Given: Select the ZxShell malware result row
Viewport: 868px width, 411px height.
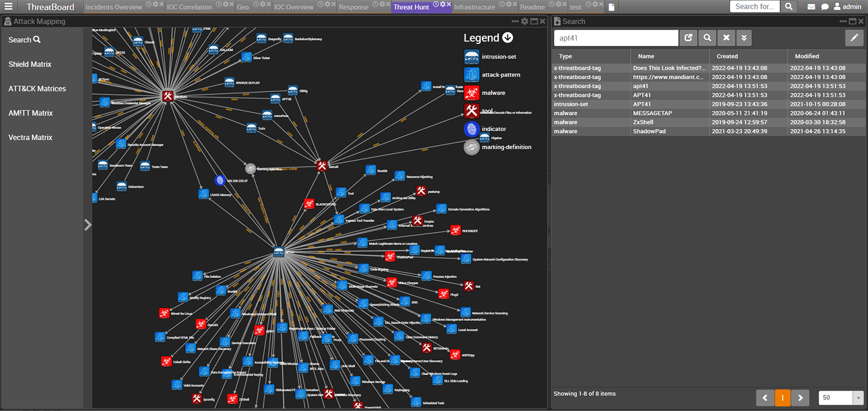Looking at the screenshot, I should click(708, 122).
